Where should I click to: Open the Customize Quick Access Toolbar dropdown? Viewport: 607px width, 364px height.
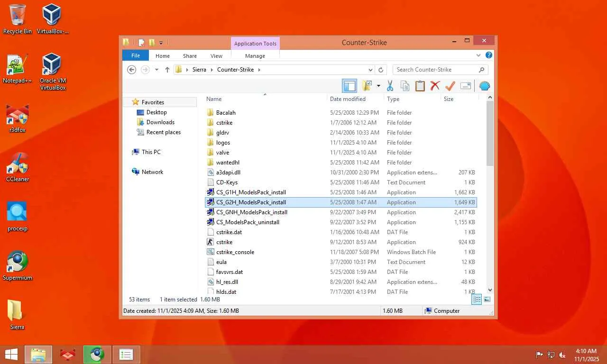161,43
